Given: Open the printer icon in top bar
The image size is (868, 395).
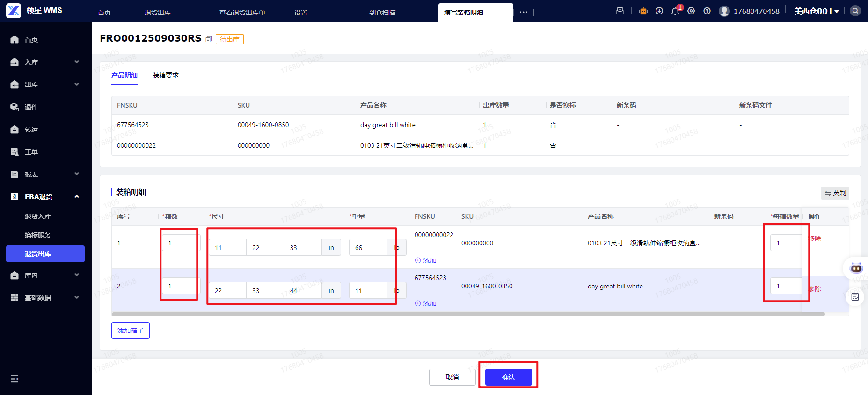Looking at the screenshot, I should 620,11.
